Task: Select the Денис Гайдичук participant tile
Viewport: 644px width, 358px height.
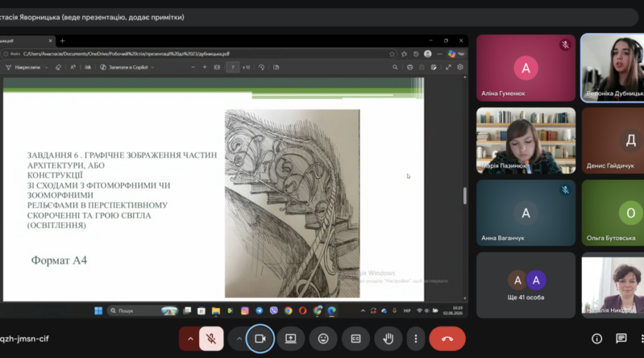Action: click(613, 140)
